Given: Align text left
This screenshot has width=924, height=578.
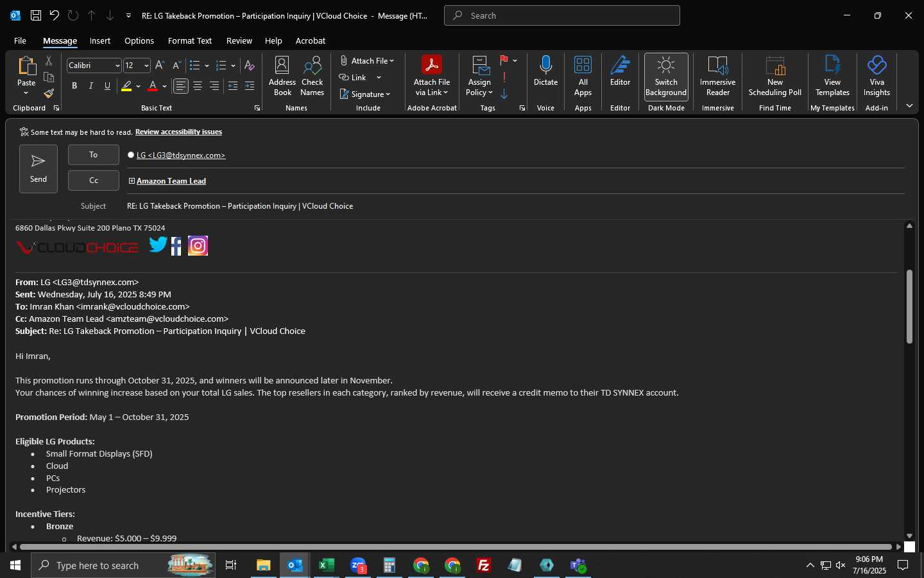Looking at the screenshot, I should pyautogui.click(x=181, y=86).
